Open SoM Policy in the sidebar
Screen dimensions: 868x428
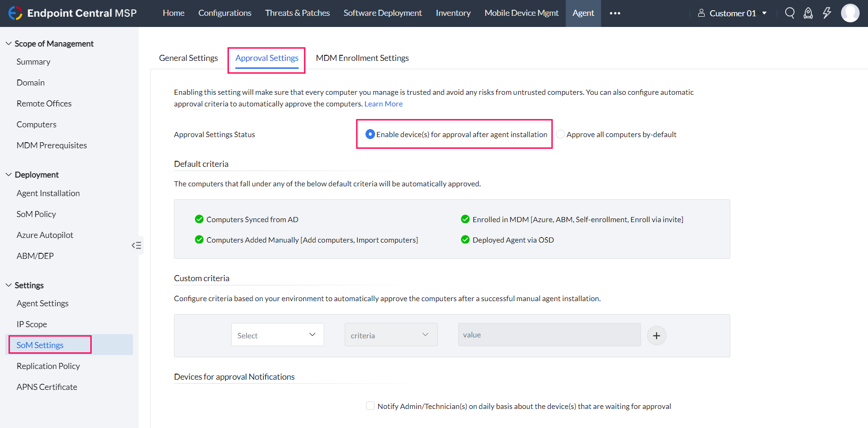point(36,214)
